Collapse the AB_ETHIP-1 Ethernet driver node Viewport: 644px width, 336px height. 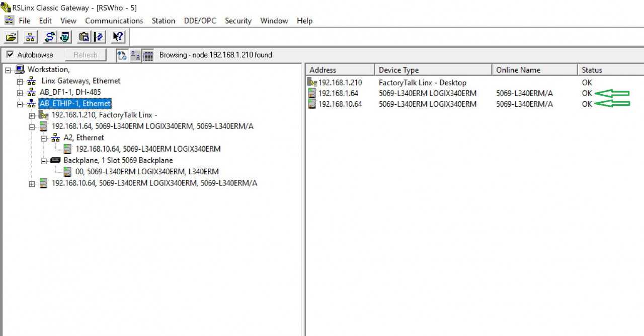click(x=20, y=104)
